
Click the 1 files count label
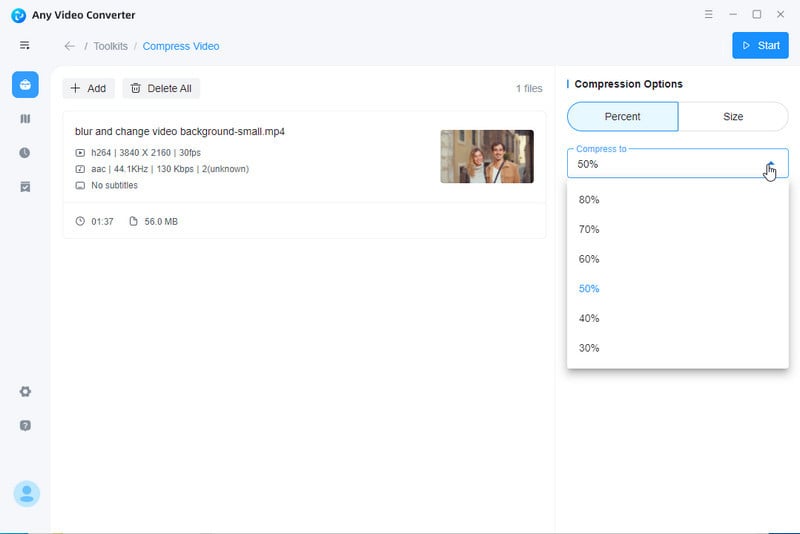[529, 89]
